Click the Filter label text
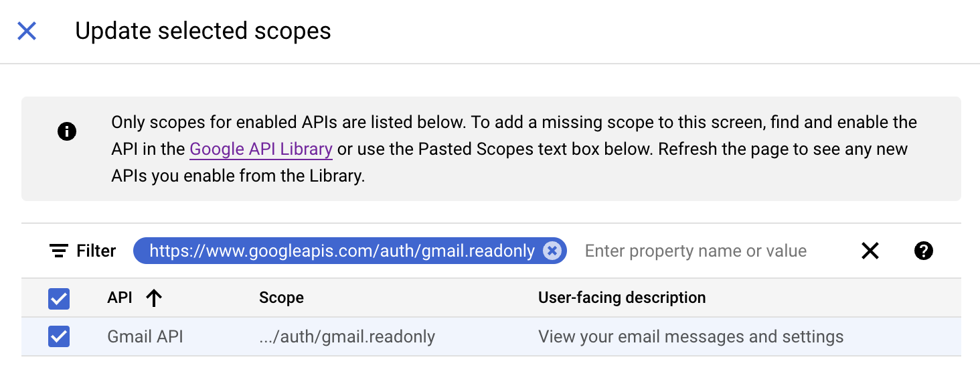The width and height of the screenshot is (980, 386). (x=96, y=251)
